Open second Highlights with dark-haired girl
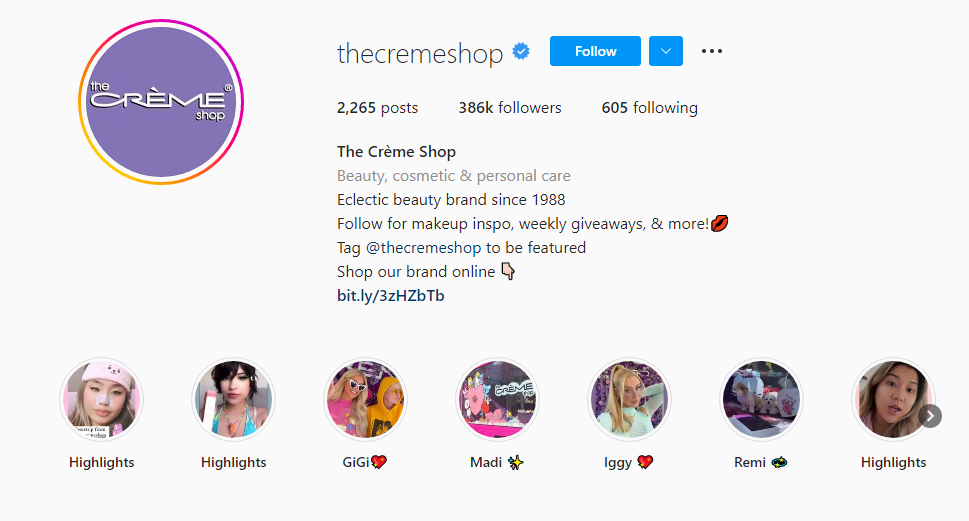Screen dimensions: 969x521 [234, 399]
